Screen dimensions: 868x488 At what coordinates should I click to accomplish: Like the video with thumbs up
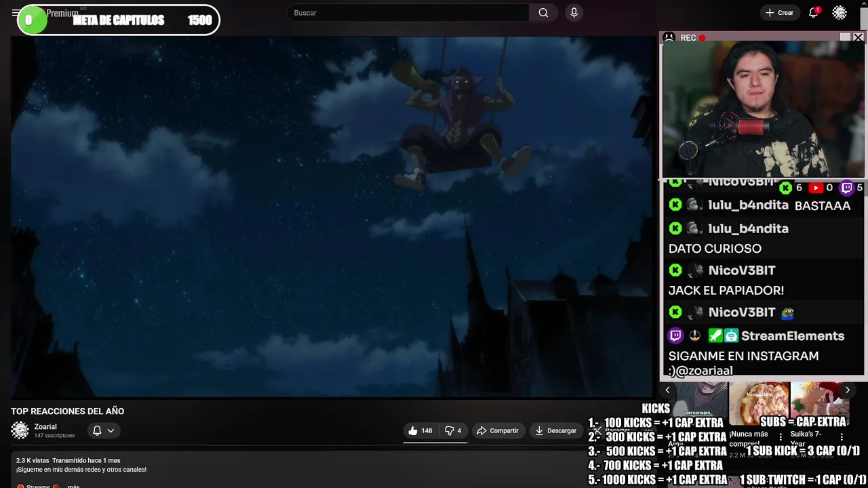[x=420, y=430]
